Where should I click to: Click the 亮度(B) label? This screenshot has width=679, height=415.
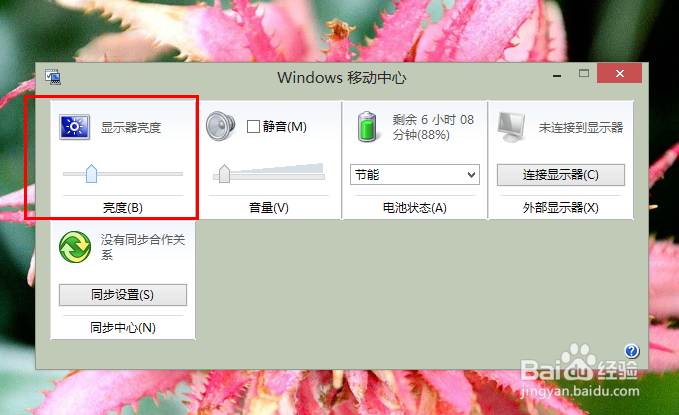pyautogui.click(x=123, y=208)
